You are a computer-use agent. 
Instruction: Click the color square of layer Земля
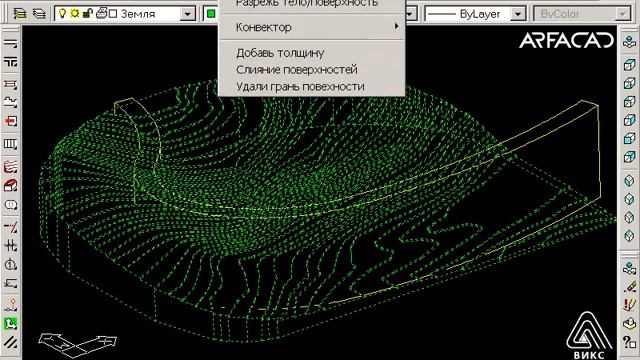pos(113,14)
